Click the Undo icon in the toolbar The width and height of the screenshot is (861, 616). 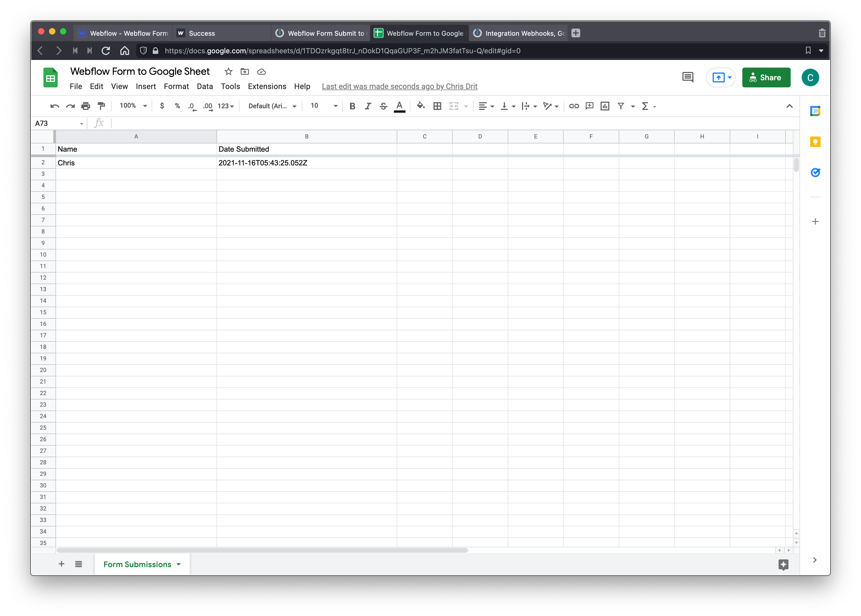[55, 106]
